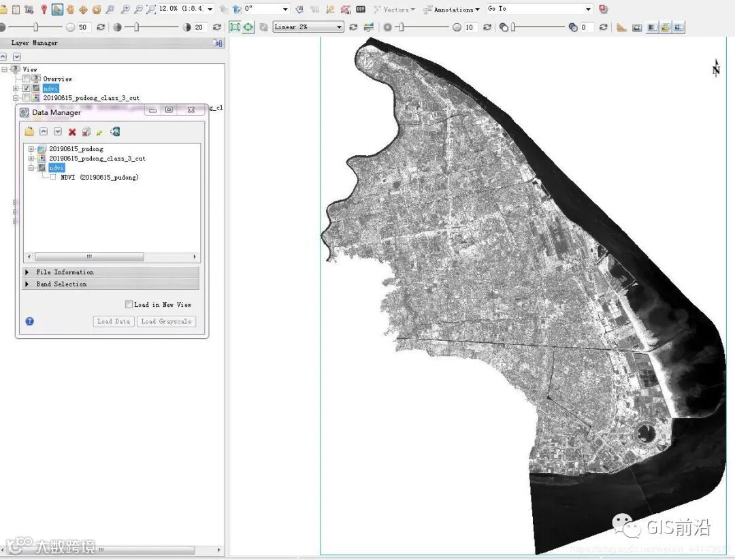Activate the Select arrow tool
This screenshot has width=735, height=560.
coord(57,10)
